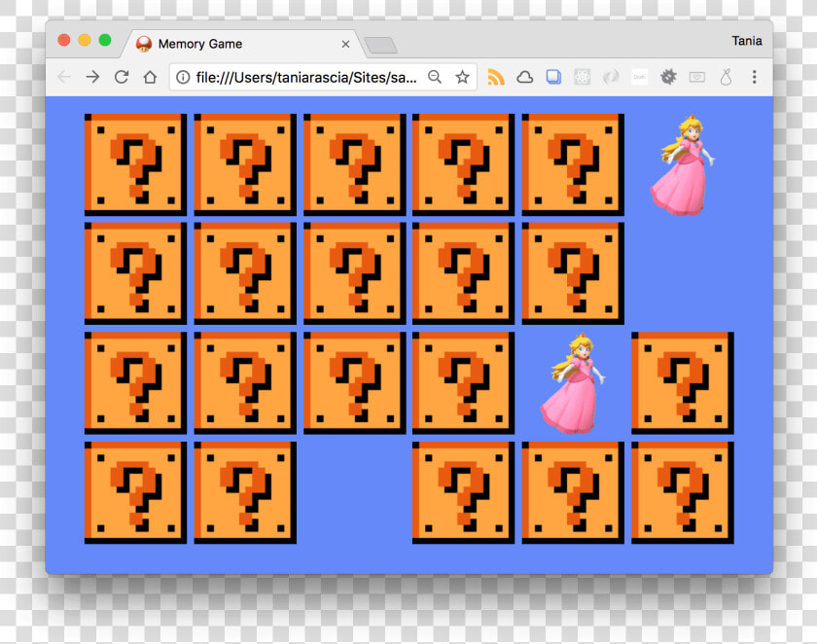Click the dark cog extension icon
Screen dimensions: 817x644
[x=668, y=77]
